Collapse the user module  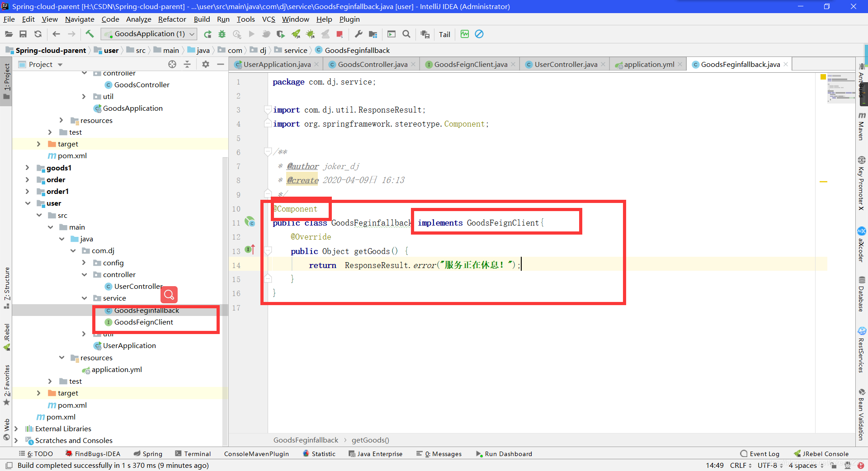tap(28, 203)
